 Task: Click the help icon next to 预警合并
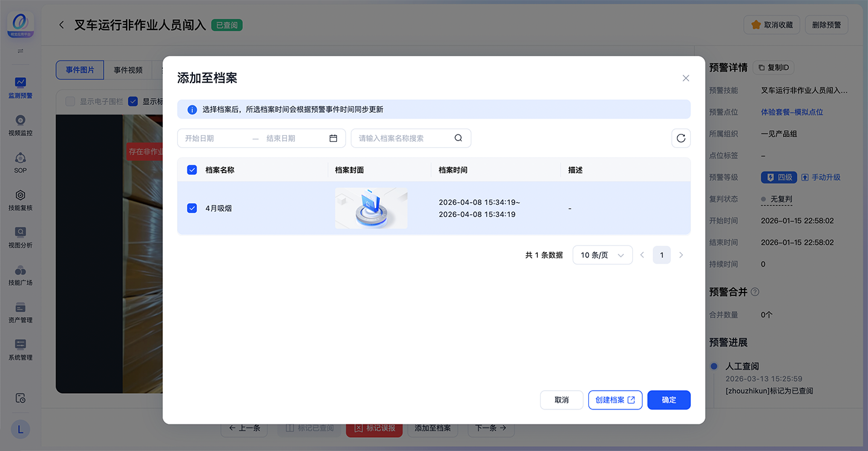click(x=755, y=292)
